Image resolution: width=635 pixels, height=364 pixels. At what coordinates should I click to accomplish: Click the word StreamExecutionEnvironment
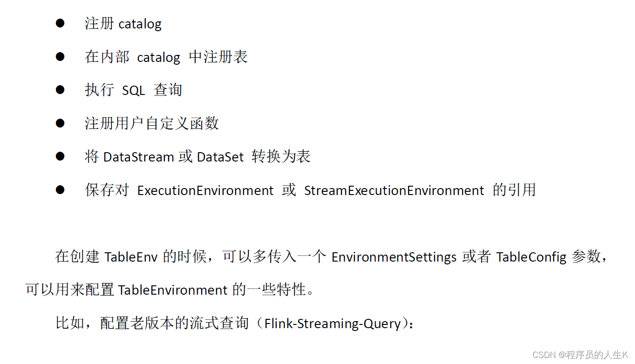pos(394,191)
